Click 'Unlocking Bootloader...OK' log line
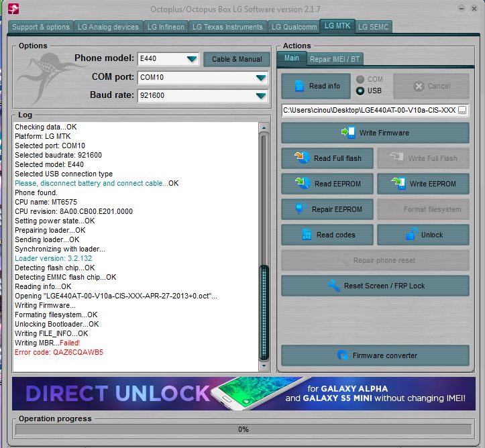The image size is (485, 448). click(x=56, y=324)
